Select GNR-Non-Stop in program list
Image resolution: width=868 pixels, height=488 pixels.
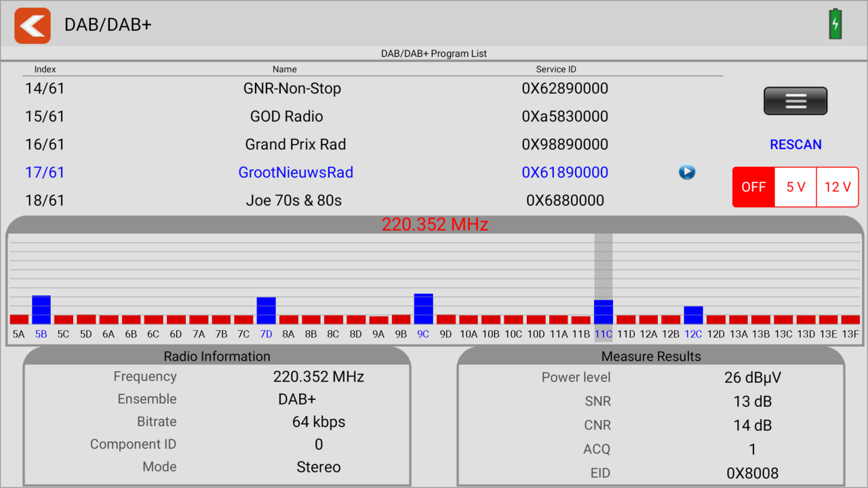pos(292,89)
